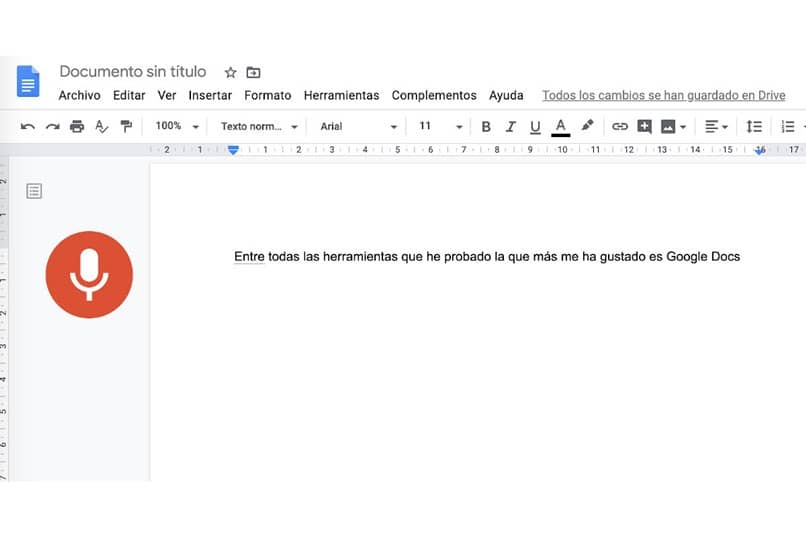
Task: Click the saved in Drive status link
Action: coord(664,96)
